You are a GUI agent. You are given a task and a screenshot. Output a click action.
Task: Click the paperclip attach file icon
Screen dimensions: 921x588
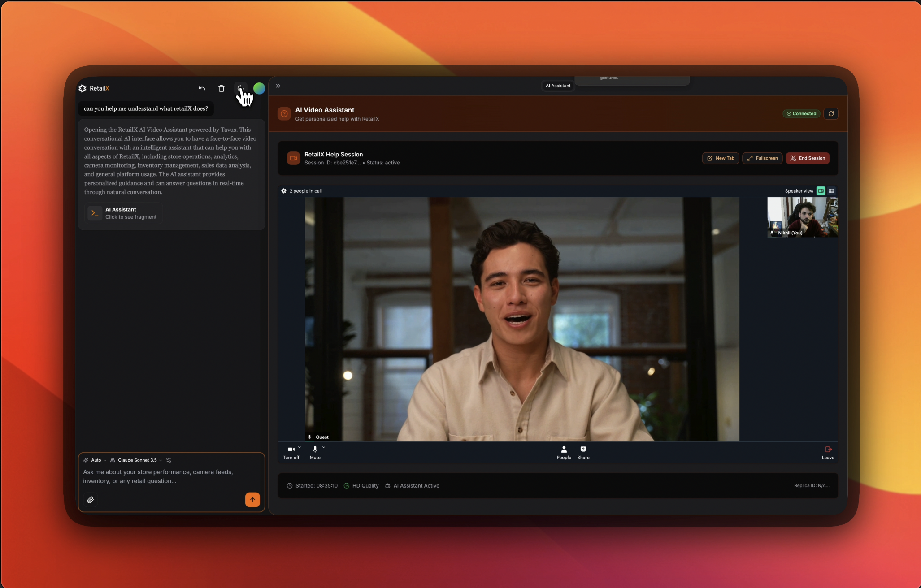pos(91,500)
